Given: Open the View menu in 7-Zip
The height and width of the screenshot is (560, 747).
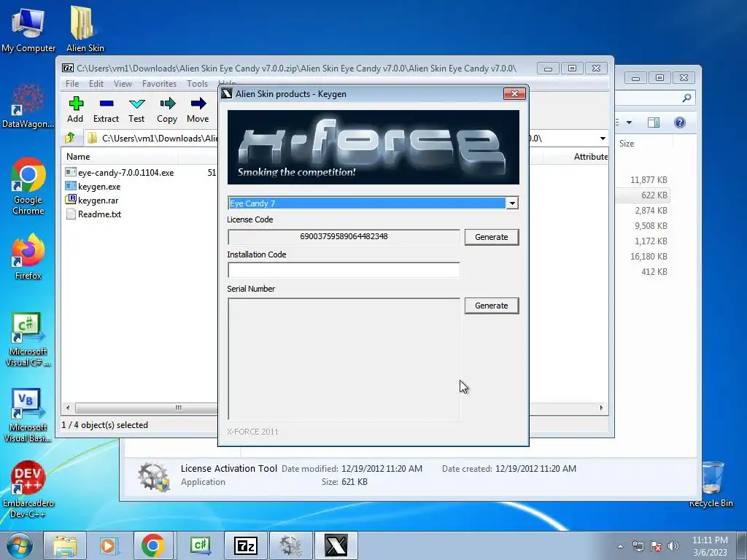Looking at the screenshot, I should pyautogui.click(x=123, y=84).
